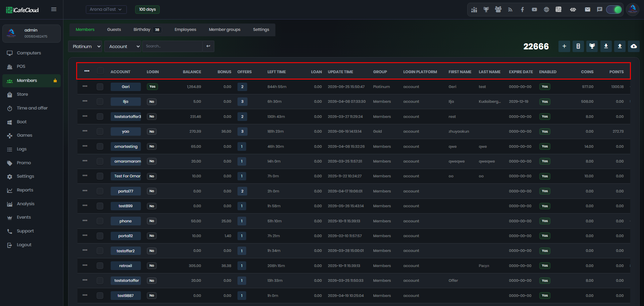Screen dimensions: 644x306
Task: Open the Arena aiTest cafe dropdown
Action: point(106,9)
